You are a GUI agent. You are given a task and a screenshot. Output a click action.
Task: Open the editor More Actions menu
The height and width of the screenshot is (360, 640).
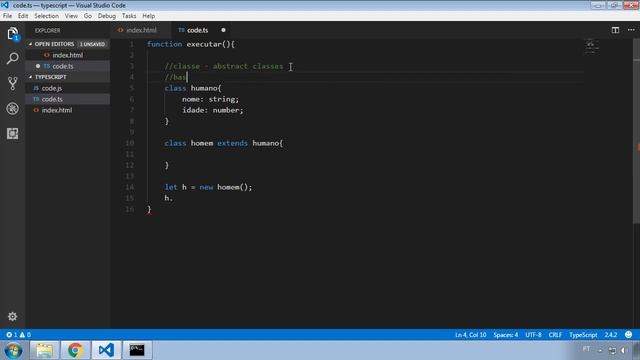pyautogui.click(x=631, y=30)
